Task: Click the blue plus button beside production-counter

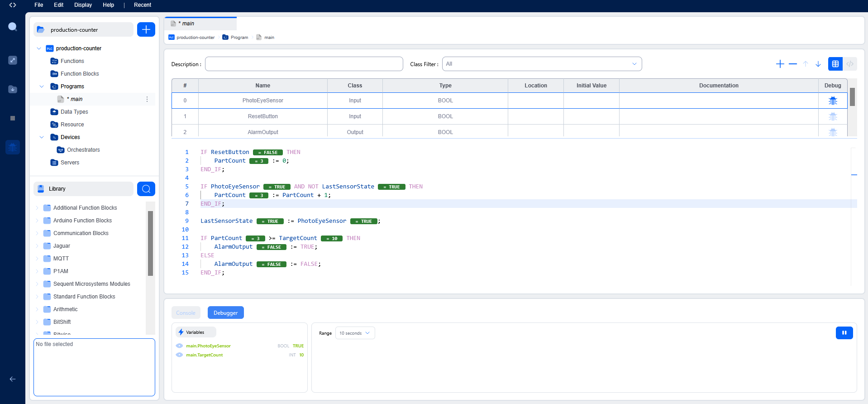Action: 146,29
